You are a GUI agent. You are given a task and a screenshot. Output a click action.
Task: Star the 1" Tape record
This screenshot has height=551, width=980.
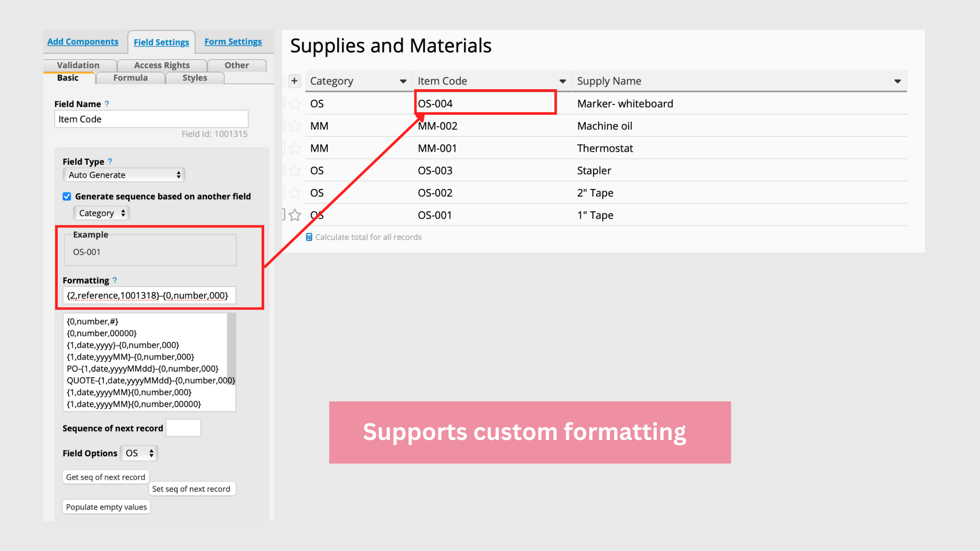coord(295,215)
